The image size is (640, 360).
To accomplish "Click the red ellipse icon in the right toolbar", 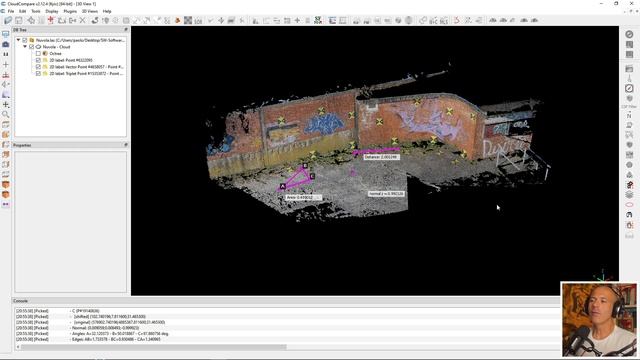I will [629, 204].
